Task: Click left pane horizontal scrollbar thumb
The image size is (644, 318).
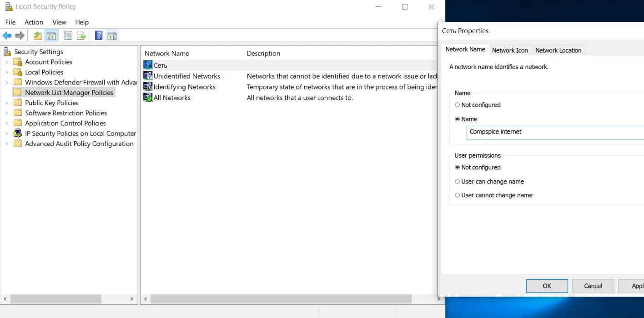Action: (x=56, y=299)
